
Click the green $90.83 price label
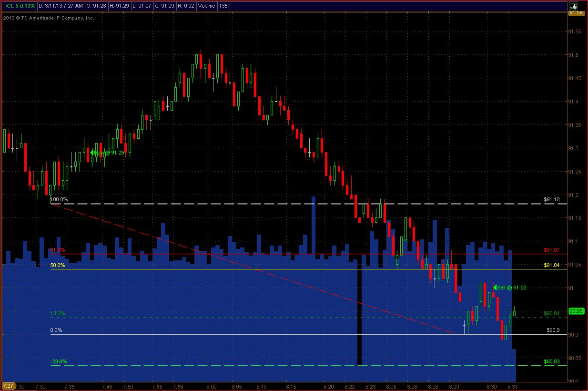(552, 361)
